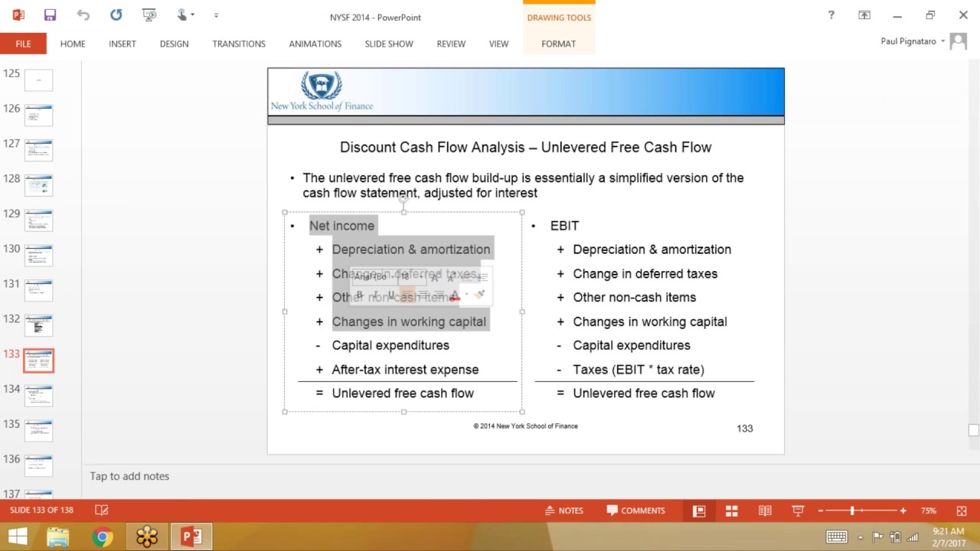Open the FILE backstage tab
980x551 pixels.
coord(23,44)
